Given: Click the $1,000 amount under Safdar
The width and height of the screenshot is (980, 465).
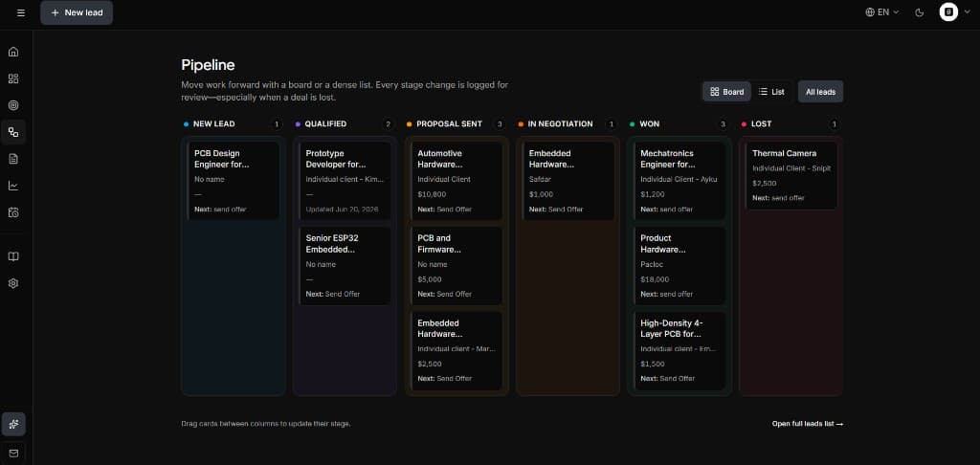Looking at the screenshot, I should (542, 194).
